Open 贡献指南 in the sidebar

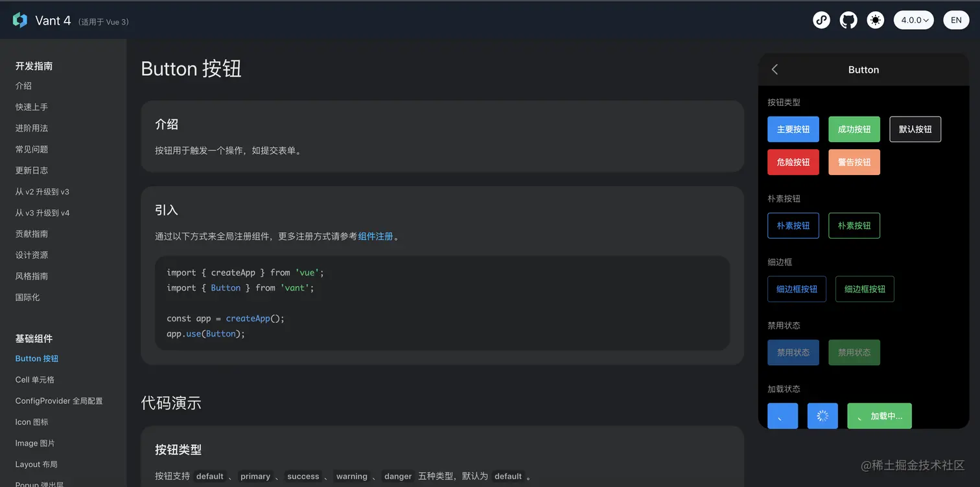[32, 233]
